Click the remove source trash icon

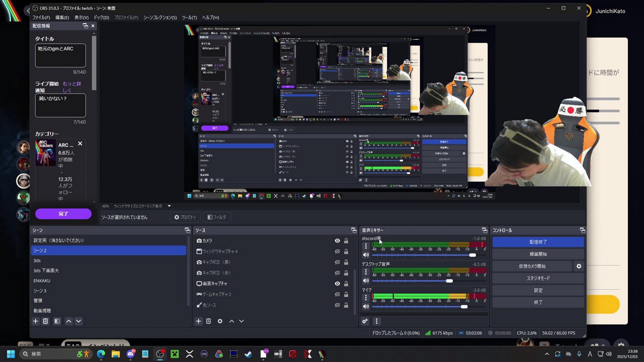click(x=208, y=321)
